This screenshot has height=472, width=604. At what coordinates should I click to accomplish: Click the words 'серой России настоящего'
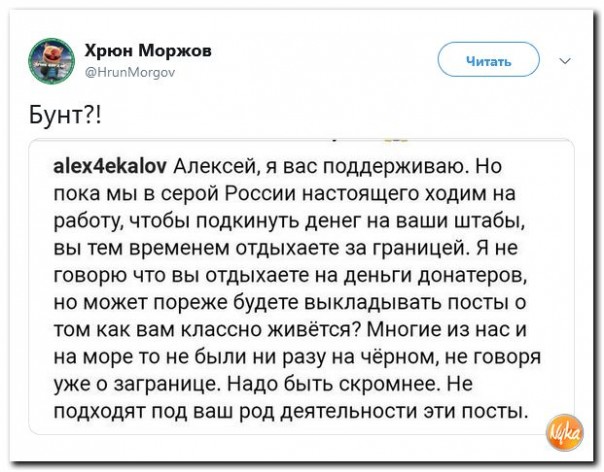pyautogui.click(x=290, y=194)
